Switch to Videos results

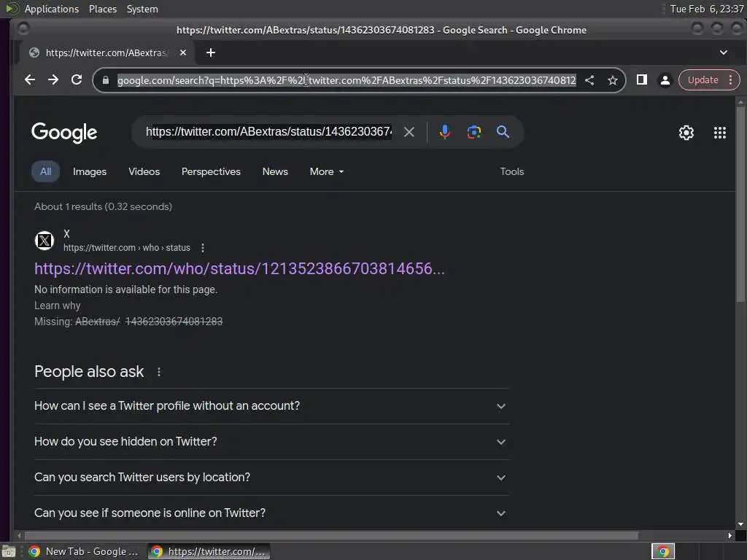pyautogui.click(x=144, y=171)
